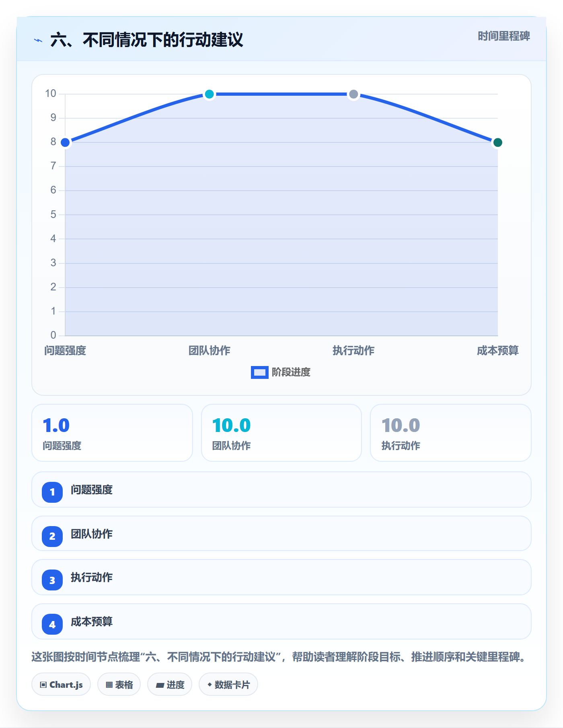
Task: Click the number 2 step badge
Action: 52,536
